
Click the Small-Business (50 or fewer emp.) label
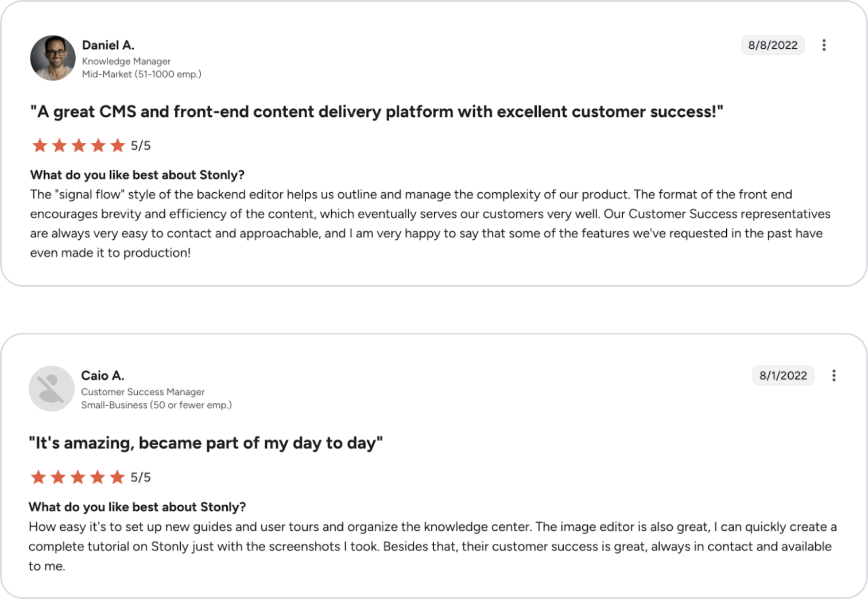pos(156,404)
